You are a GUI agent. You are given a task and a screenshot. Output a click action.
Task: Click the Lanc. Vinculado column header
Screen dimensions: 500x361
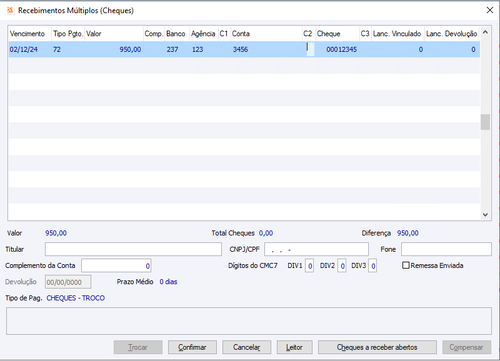[x=398, y=34]
